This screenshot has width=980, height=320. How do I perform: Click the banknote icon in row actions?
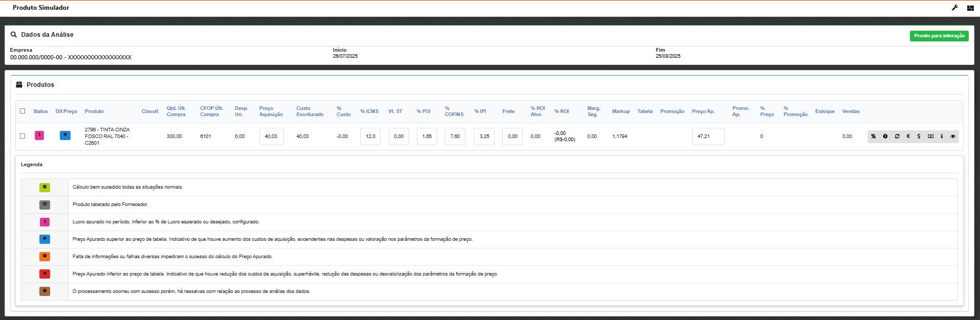(931, 136)
